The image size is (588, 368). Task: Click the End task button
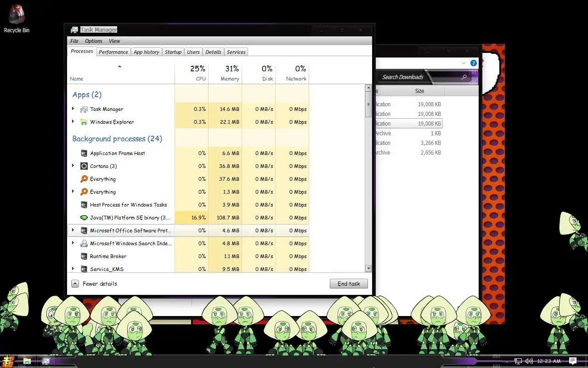point(349,284)
